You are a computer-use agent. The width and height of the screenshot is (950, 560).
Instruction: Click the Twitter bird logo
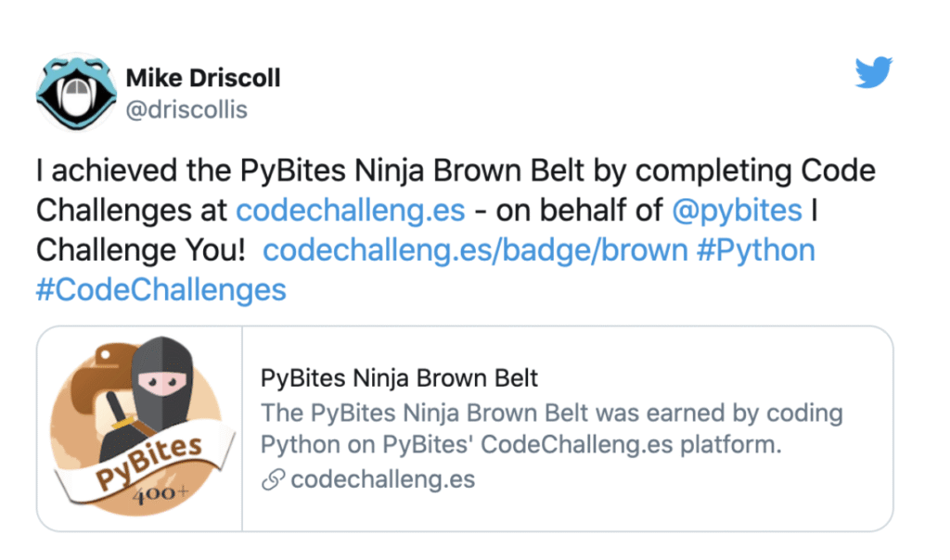[873, 72]
